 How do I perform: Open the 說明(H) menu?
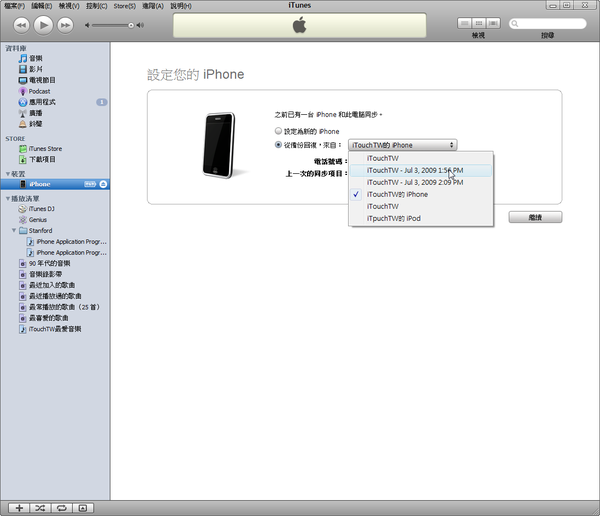(181, 6)
